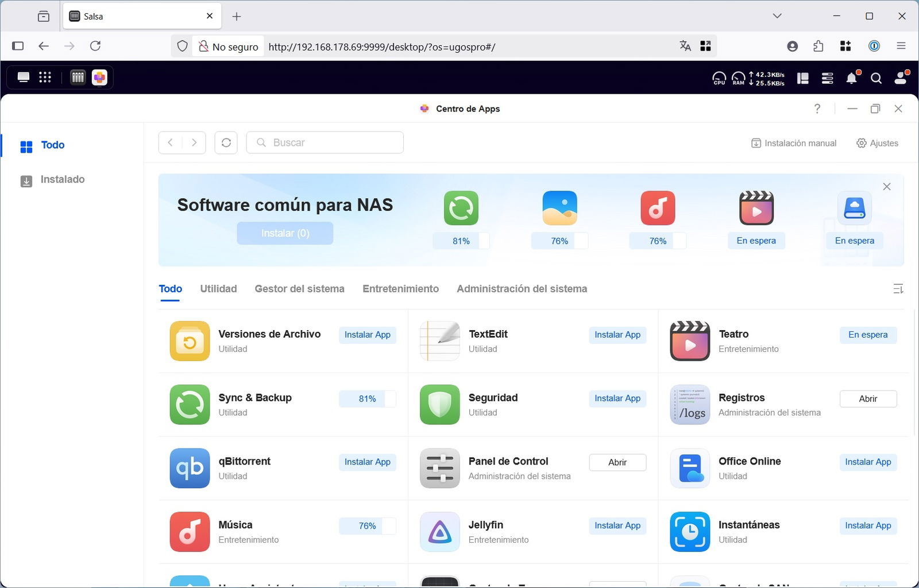This screenshot has height=588, width=919.
Task: Open the app grid launcher icon
Action: (45, 78)
